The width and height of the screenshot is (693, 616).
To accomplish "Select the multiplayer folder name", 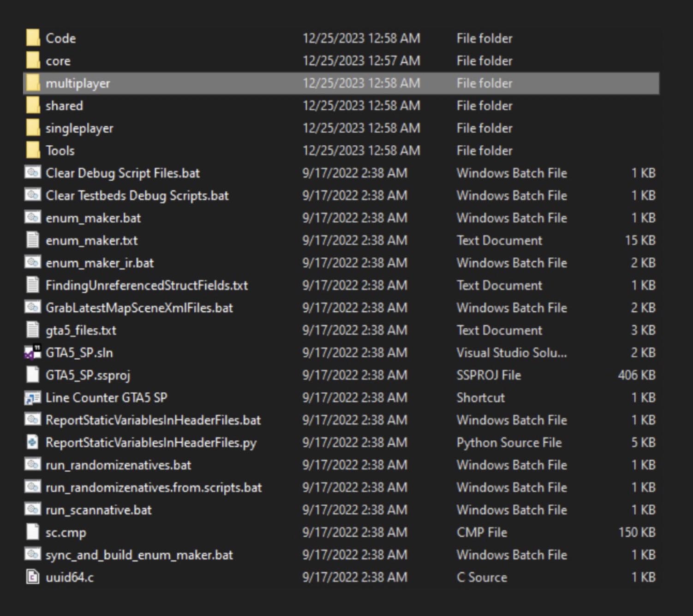I will pyautogui.click(x=78, y=83).
